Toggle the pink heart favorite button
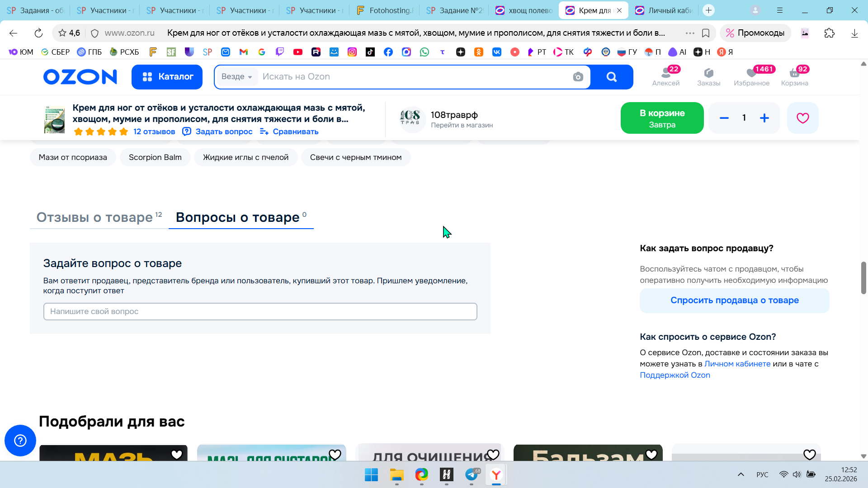 point(802,118)
